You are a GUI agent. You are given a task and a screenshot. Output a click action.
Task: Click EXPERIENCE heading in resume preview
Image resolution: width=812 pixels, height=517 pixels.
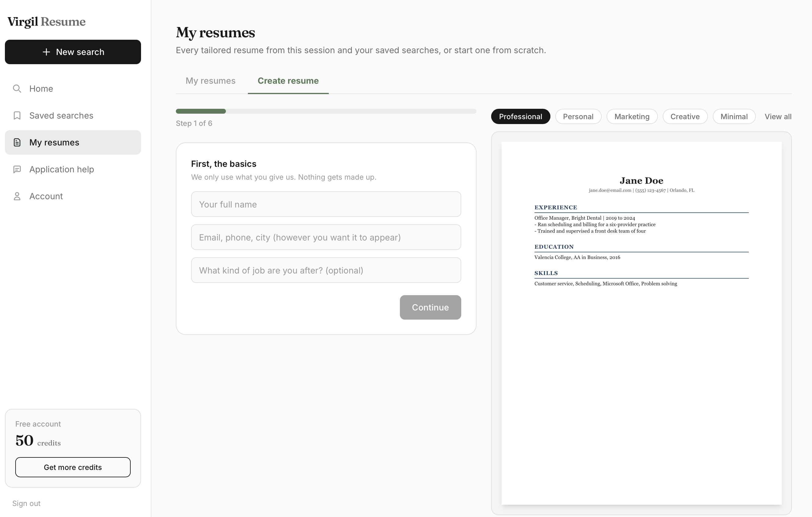(x=556, y=207)
